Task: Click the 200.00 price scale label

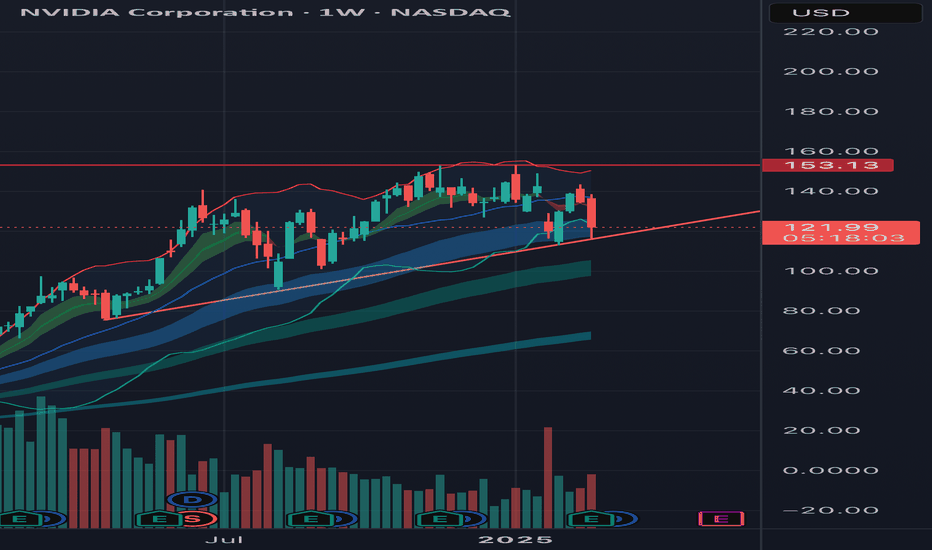Action: tap(830, 71)
